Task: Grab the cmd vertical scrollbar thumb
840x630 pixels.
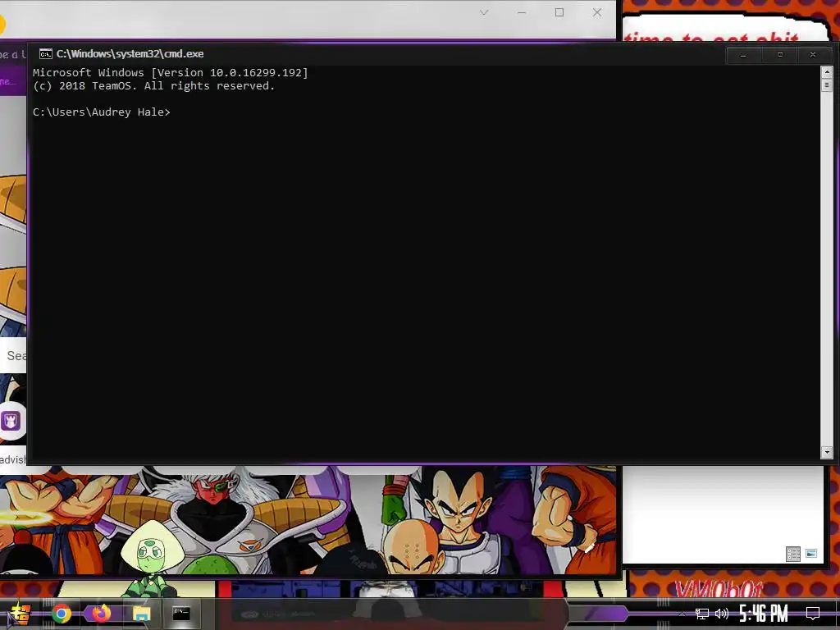Action: 827,84
